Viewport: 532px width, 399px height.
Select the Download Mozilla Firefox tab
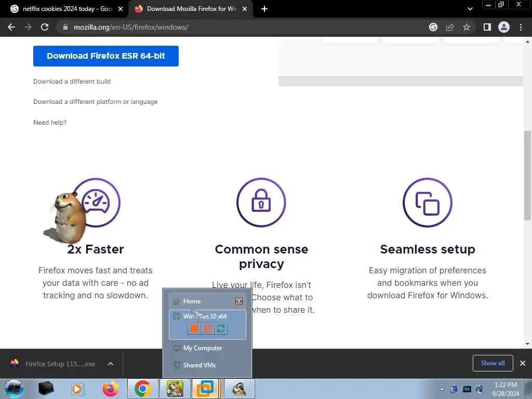(x=191, y=9)
